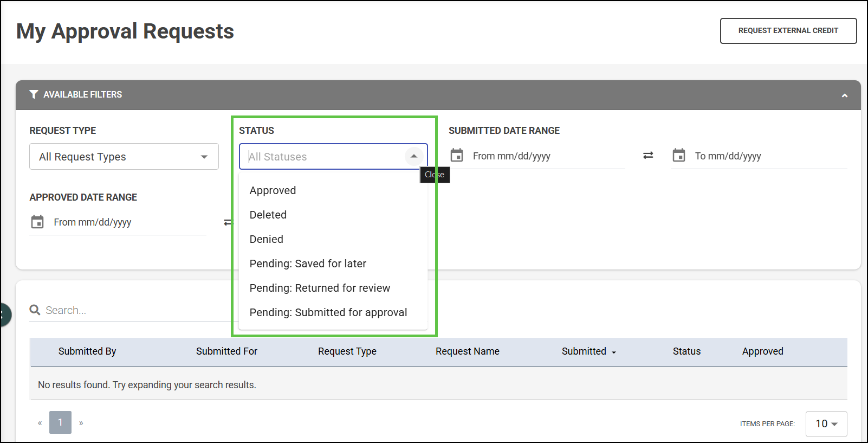868x443 pixels.
Task: Click the filter funnel icon
Action: click(34, 94)
